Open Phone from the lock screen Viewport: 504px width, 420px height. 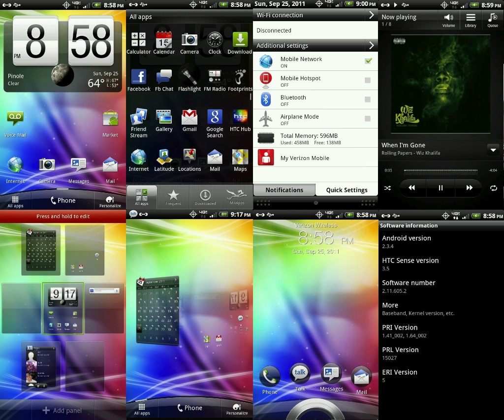(x=270, y=381)
